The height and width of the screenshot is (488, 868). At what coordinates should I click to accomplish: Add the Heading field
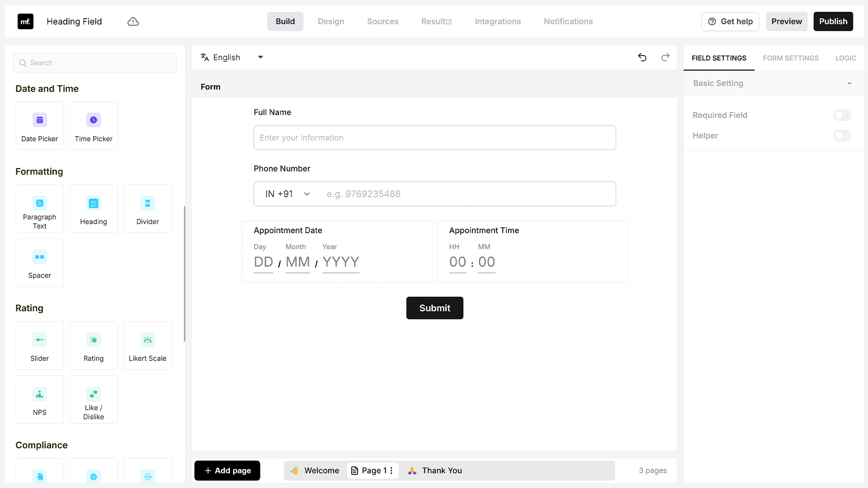coord(94,209)
